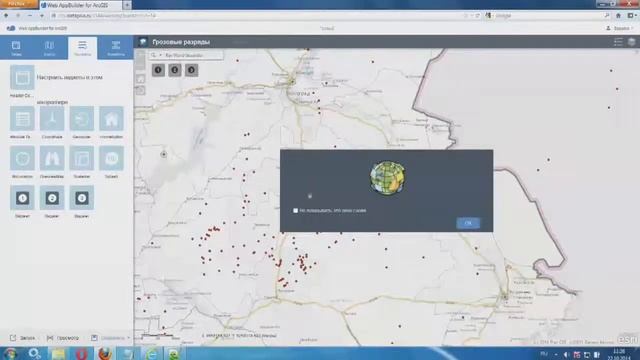Open the Saved apps dropdown at bottom
This screenshot has height=360, width=640.
[110, 338]
